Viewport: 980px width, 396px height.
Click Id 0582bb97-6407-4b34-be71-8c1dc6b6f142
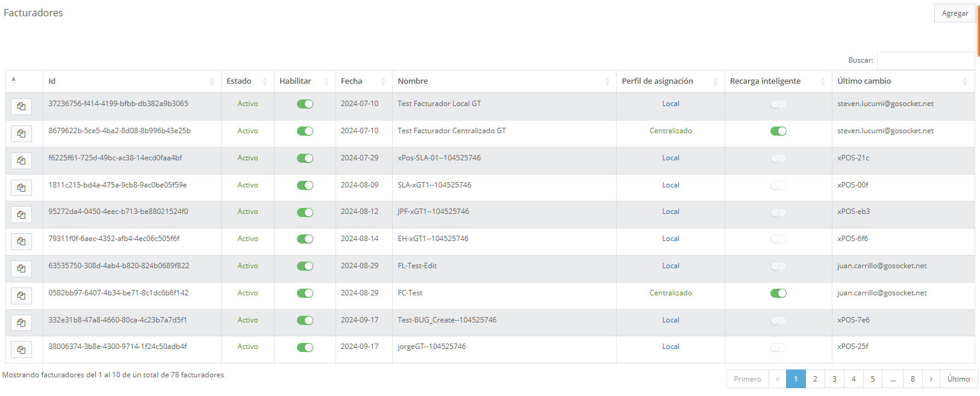[x=119, y=293]
